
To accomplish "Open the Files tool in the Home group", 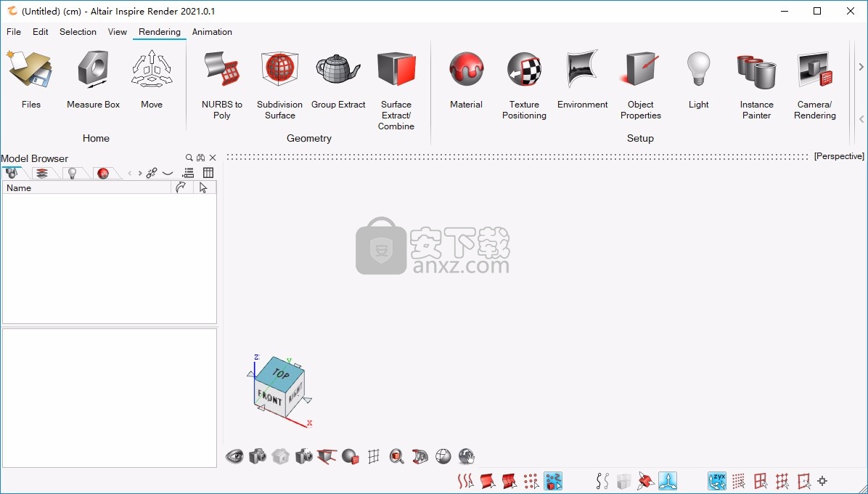I will [x=31, y=79].
